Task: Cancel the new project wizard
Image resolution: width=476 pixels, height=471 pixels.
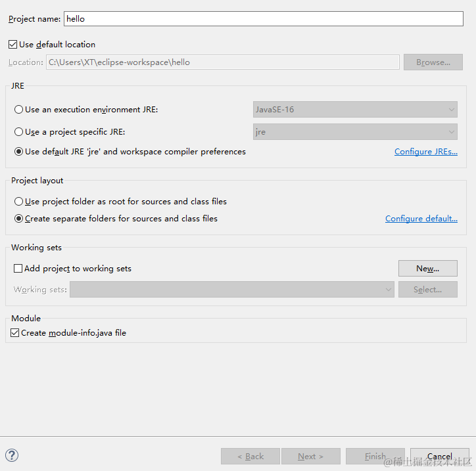Action: pos(440,456)
